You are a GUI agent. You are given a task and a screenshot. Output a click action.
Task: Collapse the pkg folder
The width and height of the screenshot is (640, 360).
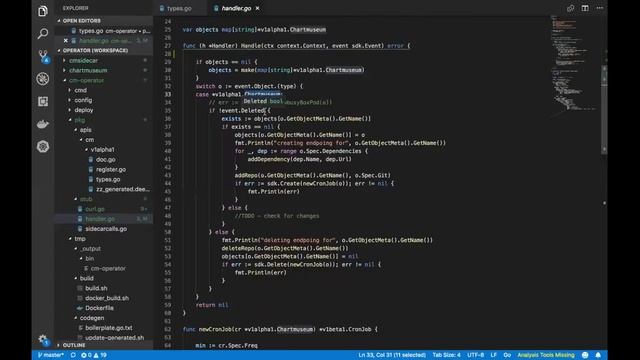(80, 120)
